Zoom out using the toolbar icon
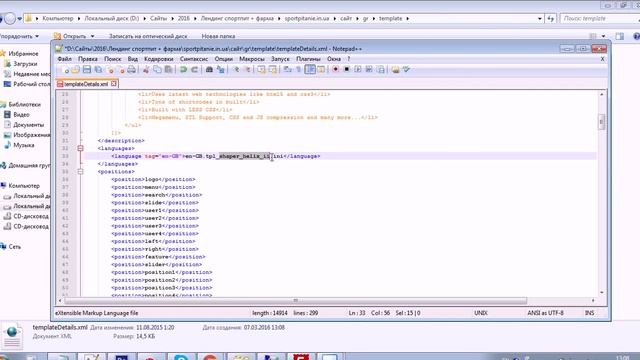 (x=247, y=70)
